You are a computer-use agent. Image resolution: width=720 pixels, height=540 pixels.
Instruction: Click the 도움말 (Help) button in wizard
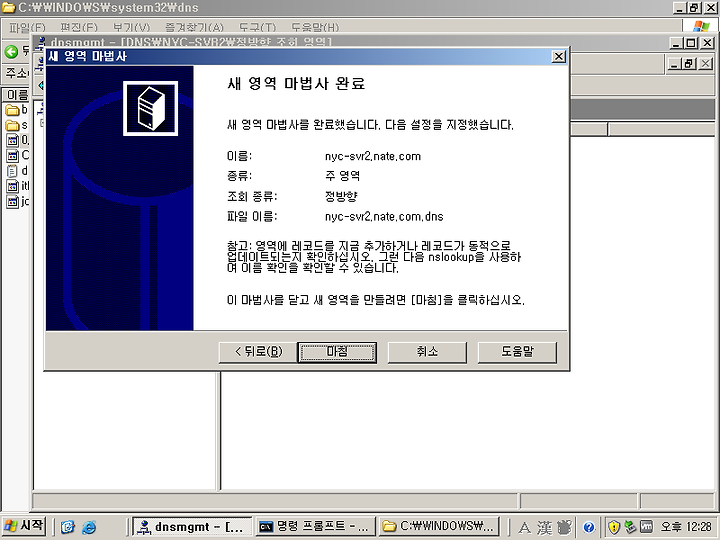[x=517, y=352]
